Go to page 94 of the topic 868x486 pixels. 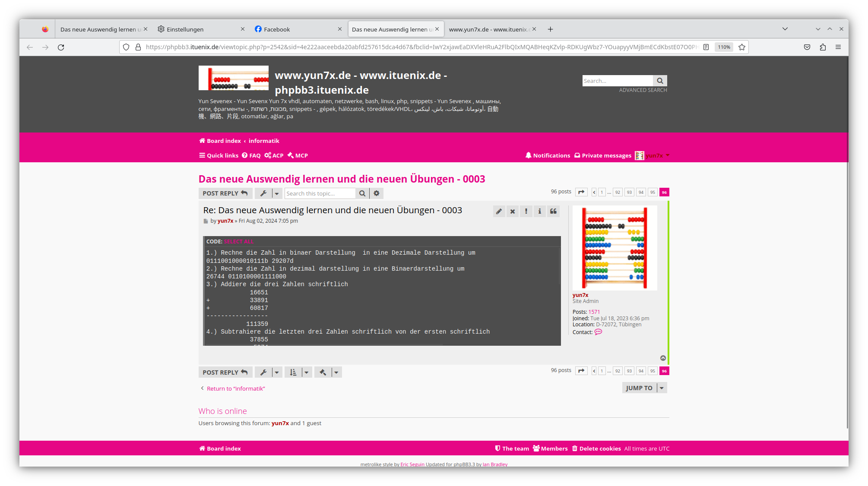(641, 192)
